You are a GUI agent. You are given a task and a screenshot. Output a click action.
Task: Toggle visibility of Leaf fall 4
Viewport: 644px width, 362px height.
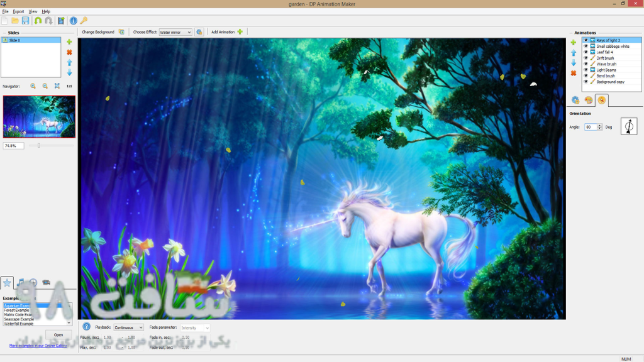586,52
